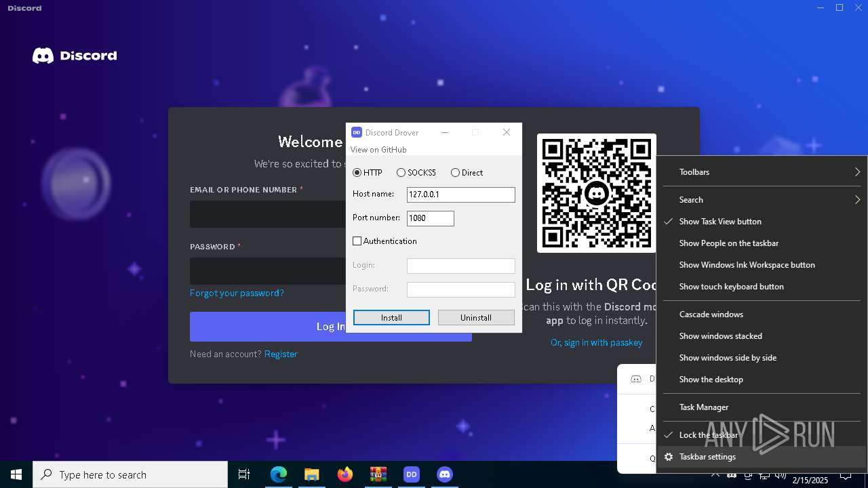Click the Taskbar settings gear icon

(669, 457)
